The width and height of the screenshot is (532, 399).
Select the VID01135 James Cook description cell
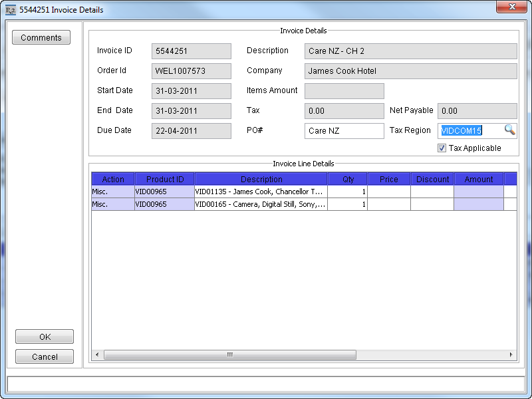coord(261,192)
